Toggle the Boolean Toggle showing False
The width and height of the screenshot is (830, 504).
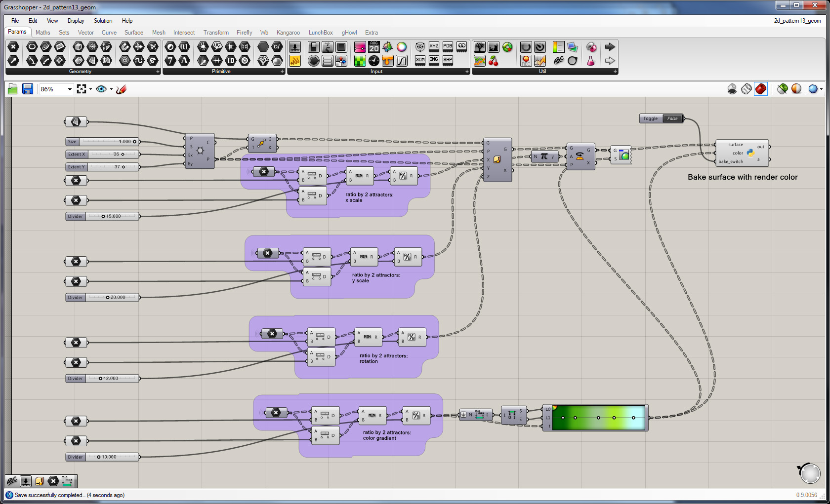click(672, 118)
